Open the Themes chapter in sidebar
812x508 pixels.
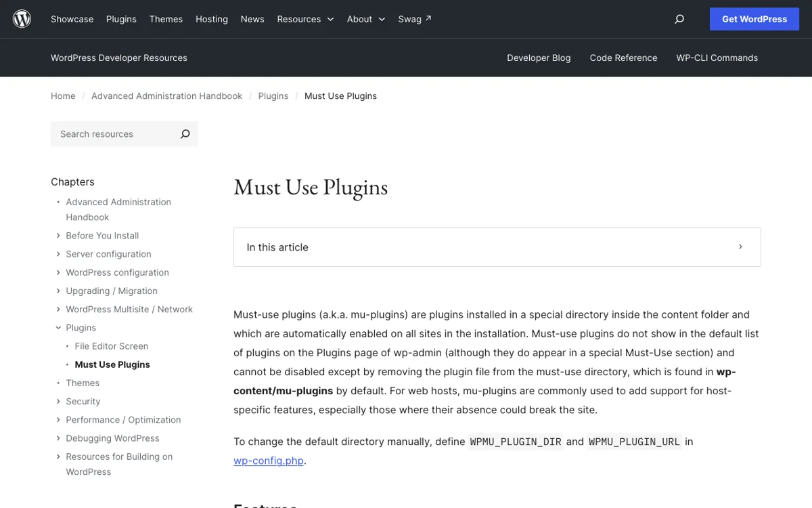83,383
